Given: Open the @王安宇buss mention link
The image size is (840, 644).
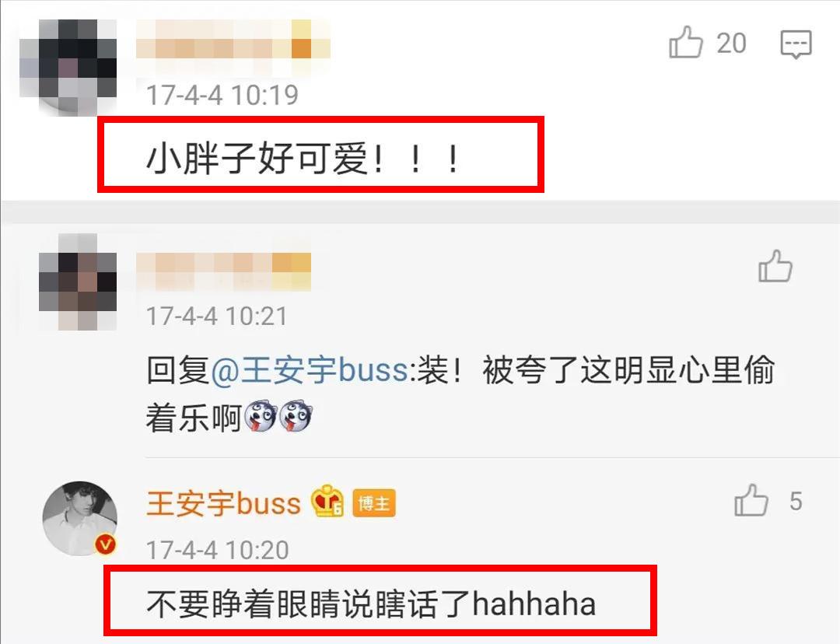Looking at the screenshot, I should point(310,371).
